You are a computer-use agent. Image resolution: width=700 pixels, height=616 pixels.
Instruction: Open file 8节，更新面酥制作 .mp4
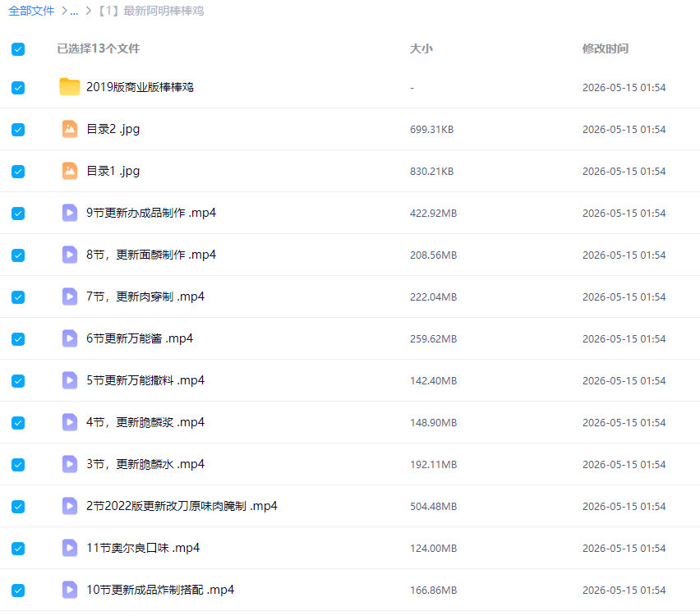pos(151,255)
